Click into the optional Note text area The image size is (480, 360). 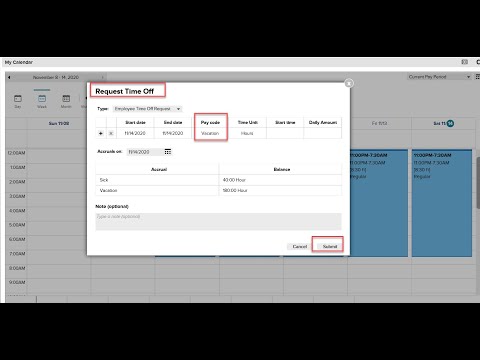coord(218,221)
